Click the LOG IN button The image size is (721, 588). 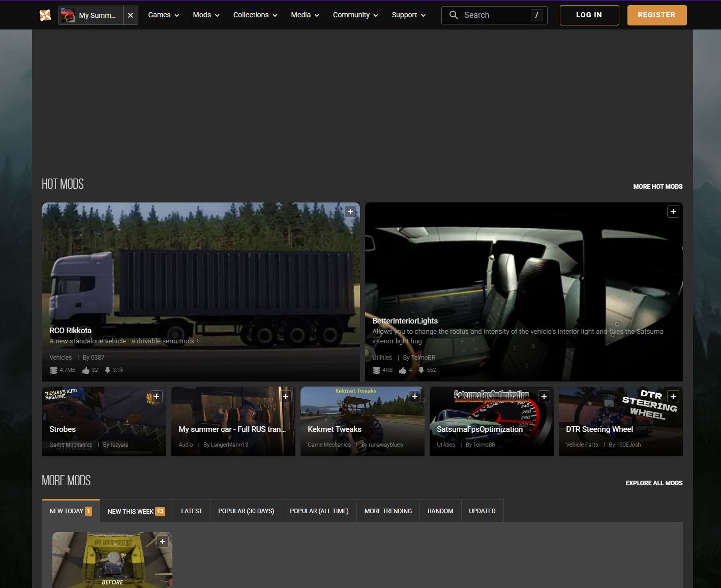click(589, 15)
